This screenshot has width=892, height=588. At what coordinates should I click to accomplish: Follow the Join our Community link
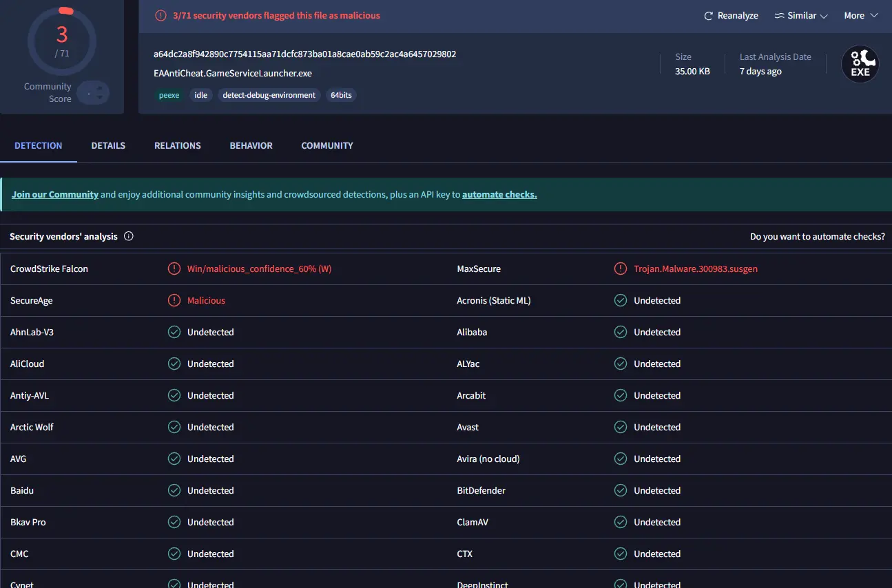[55, 194]
